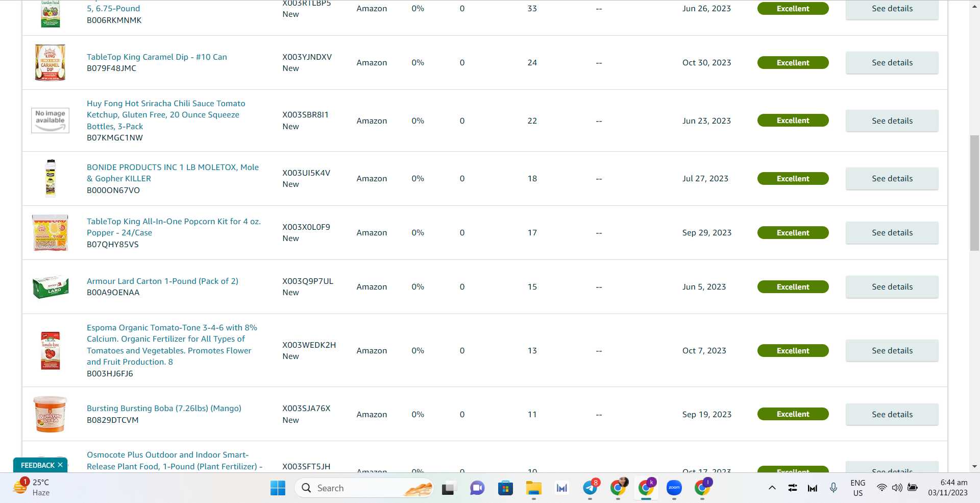Click the No image available thumbnail

point(50,121)
